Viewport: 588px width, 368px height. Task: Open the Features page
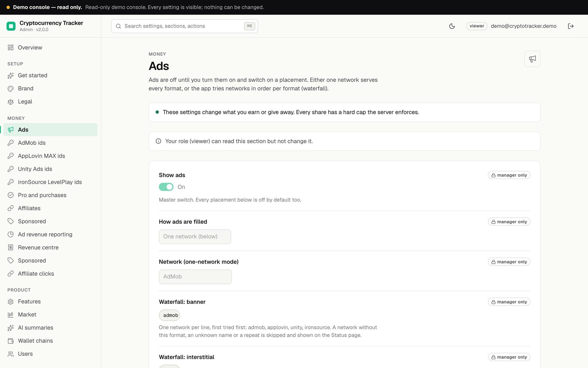click(x=51, y=301)
